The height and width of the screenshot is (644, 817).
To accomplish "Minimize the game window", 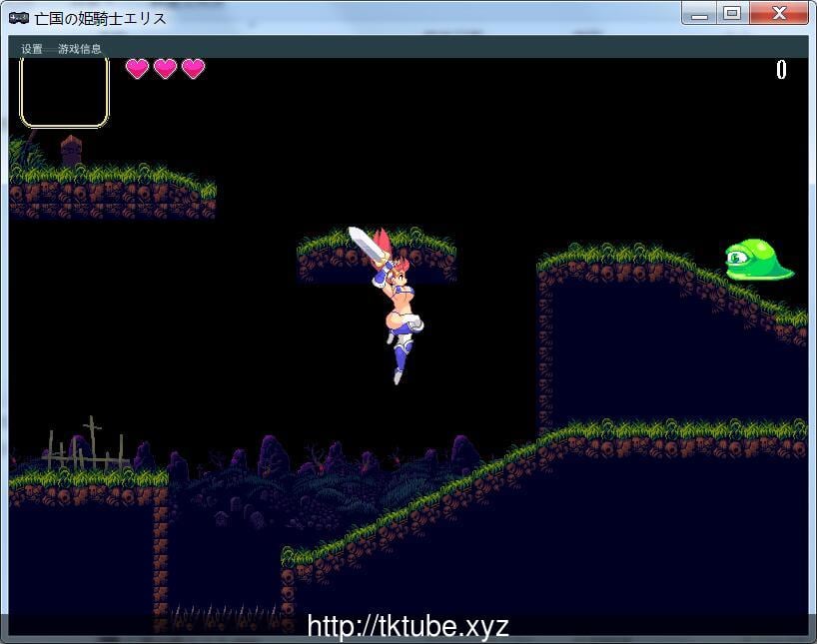I will (699, 14).
